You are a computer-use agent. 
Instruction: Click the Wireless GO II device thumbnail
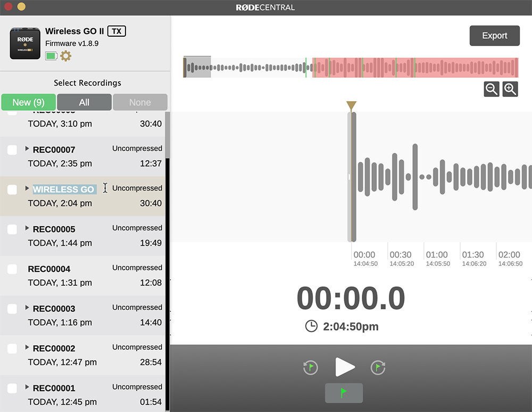coord(25,44)
